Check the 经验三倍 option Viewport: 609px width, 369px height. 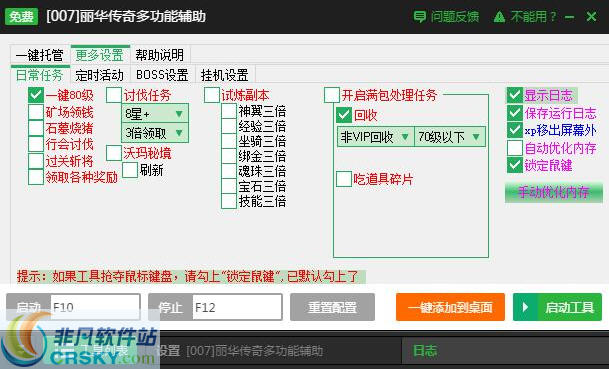coord(229,126)
